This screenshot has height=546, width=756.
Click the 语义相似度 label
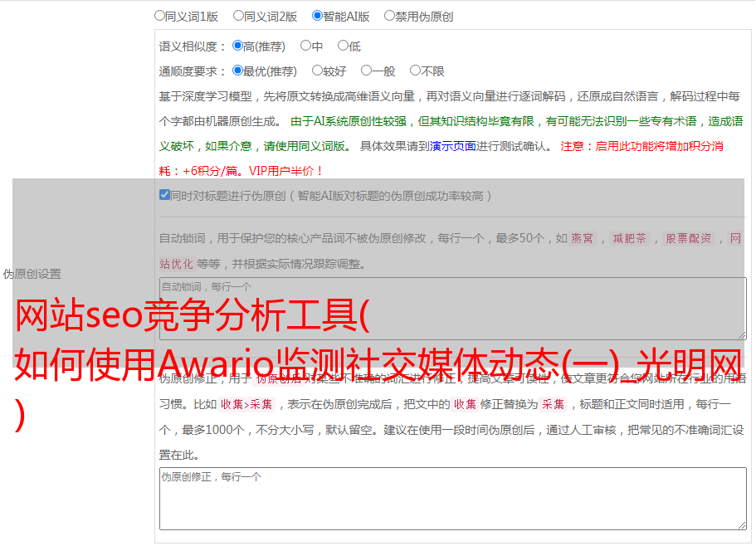coord(193,46)
